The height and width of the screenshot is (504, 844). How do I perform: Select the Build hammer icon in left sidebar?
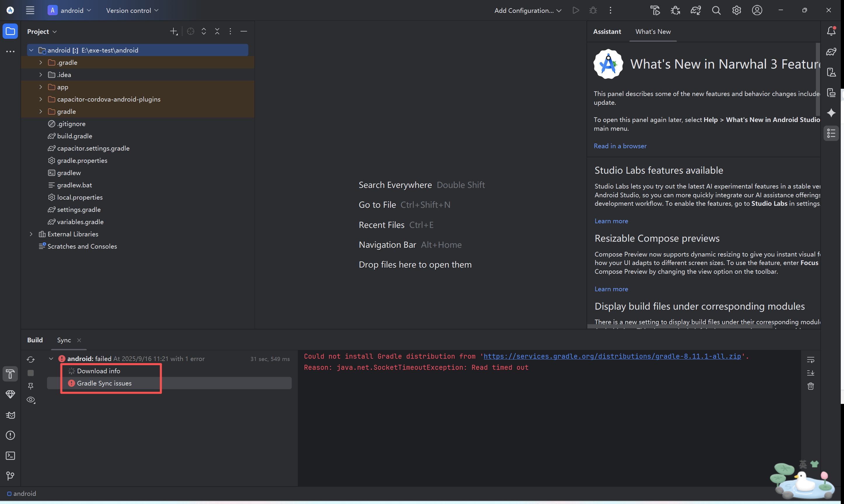coord(10,374)
